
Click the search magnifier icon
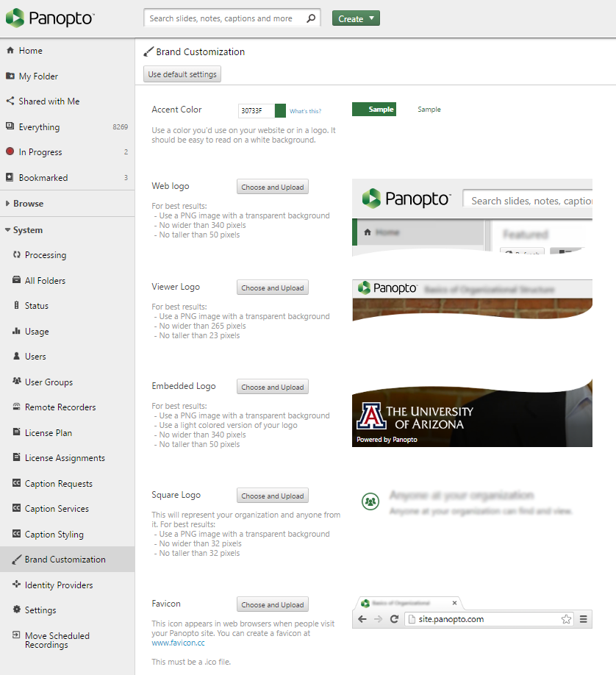[x=311, y=18]
